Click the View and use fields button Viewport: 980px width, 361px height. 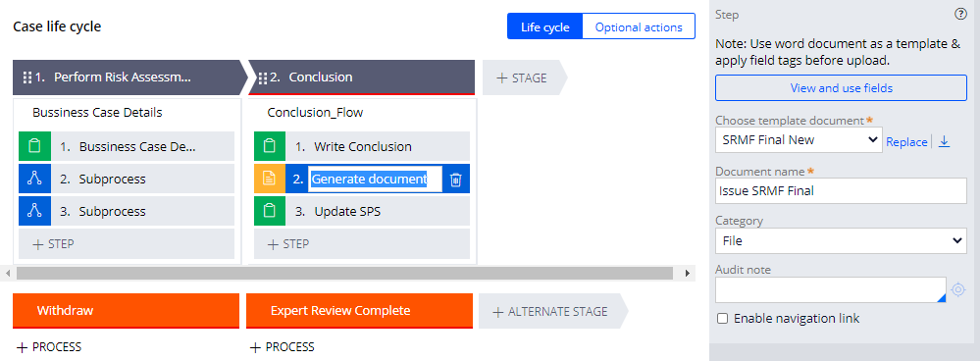click(x=841, y=88)
